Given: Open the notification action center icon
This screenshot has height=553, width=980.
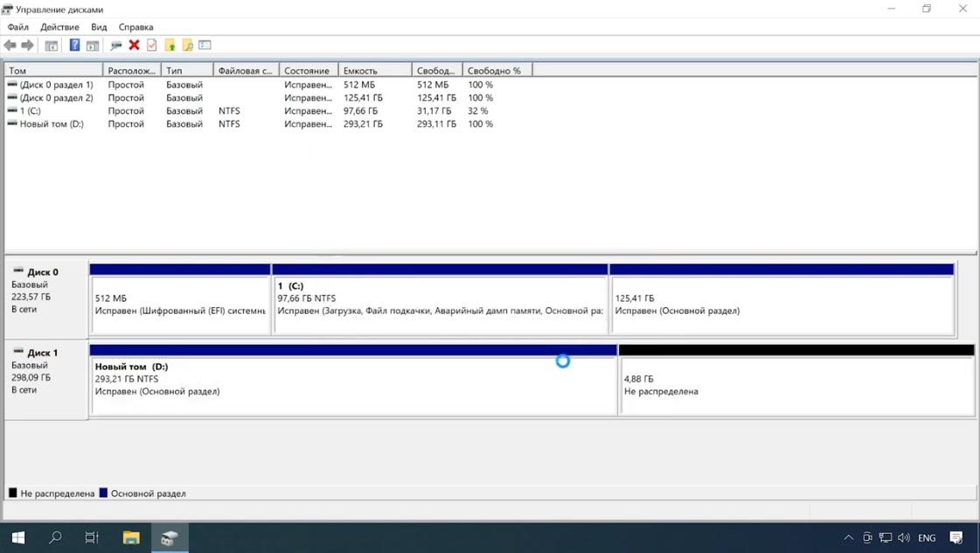Looking at the screenshot, I should click(x=956, y=537).
